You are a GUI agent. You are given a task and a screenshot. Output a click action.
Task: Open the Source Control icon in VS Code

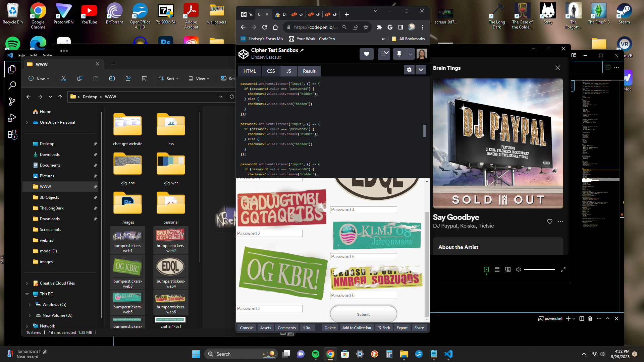pyautogui.click(x=12, y=102)
